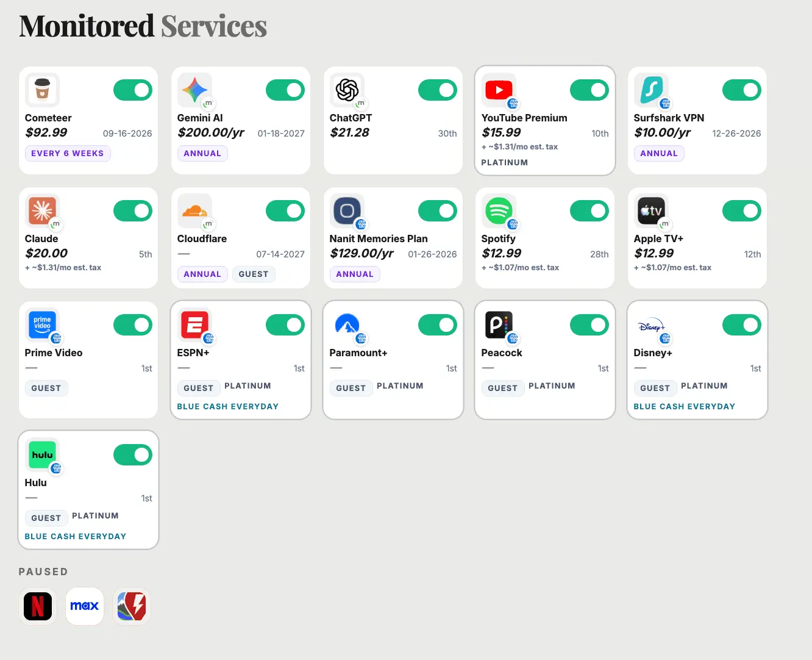Disable the ESPN+ toggle

285,325
